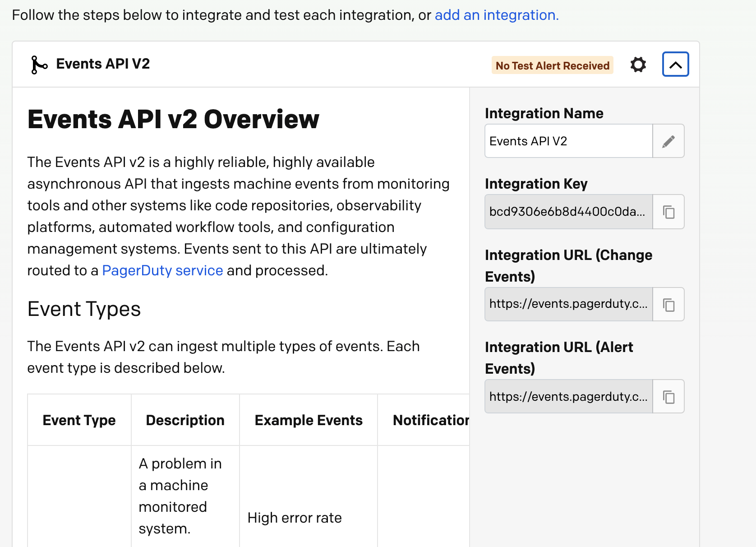Focus the Integration Name input field

point(569,141)
